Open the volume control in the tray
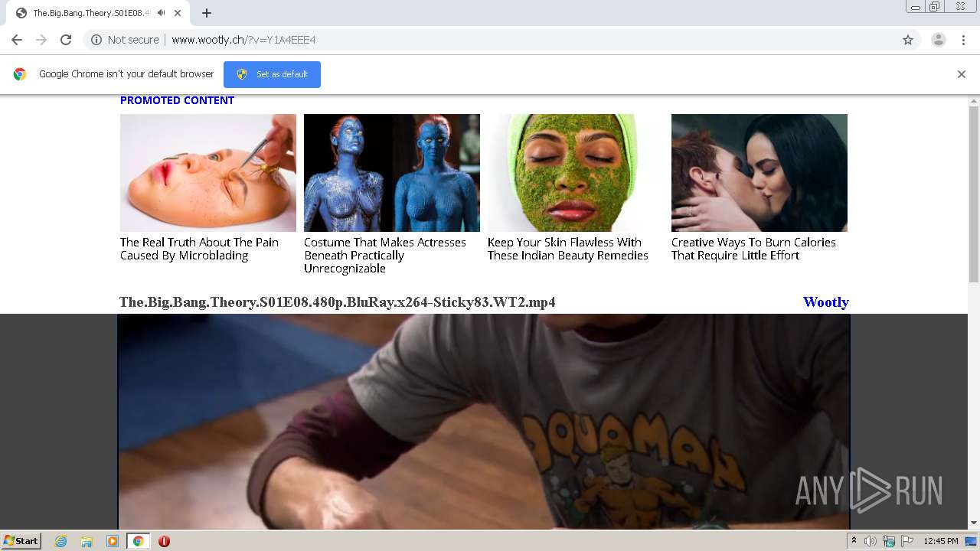 tap(871, 541)
